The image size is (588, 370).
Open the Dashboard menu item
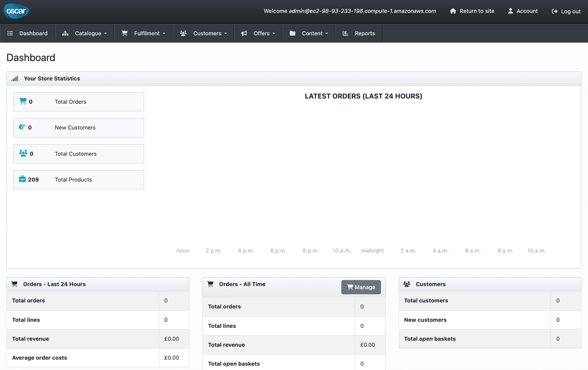point(28,33)
